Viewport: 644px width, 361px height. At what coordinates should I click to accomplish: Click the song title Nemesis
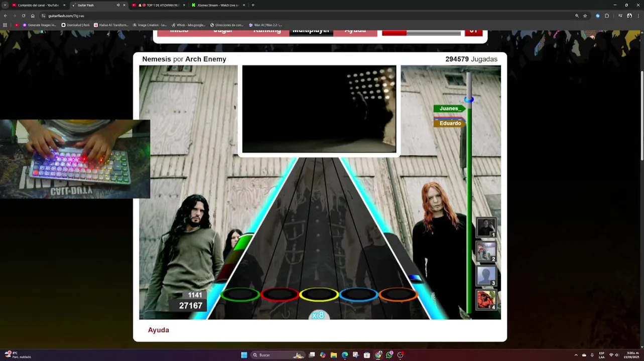(157, 59)
